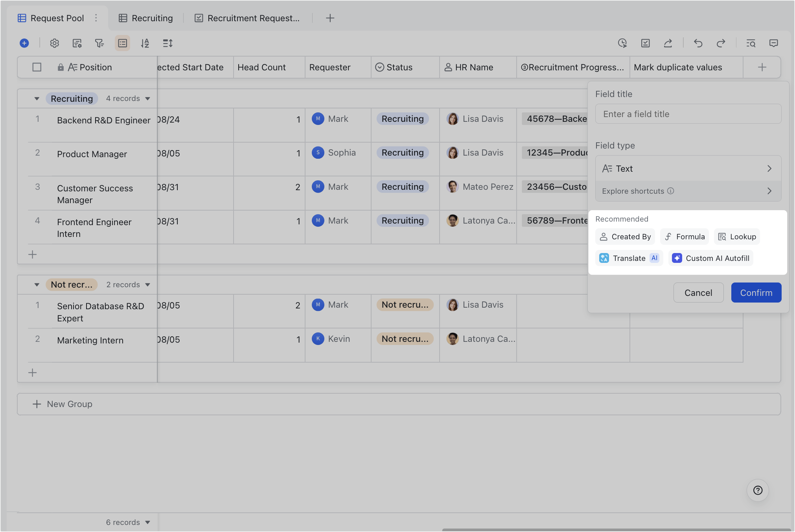The image size is (795, 532).
Task: Select the sort A-Z icon
Action: pyautogui.click(x=145, y=43)
